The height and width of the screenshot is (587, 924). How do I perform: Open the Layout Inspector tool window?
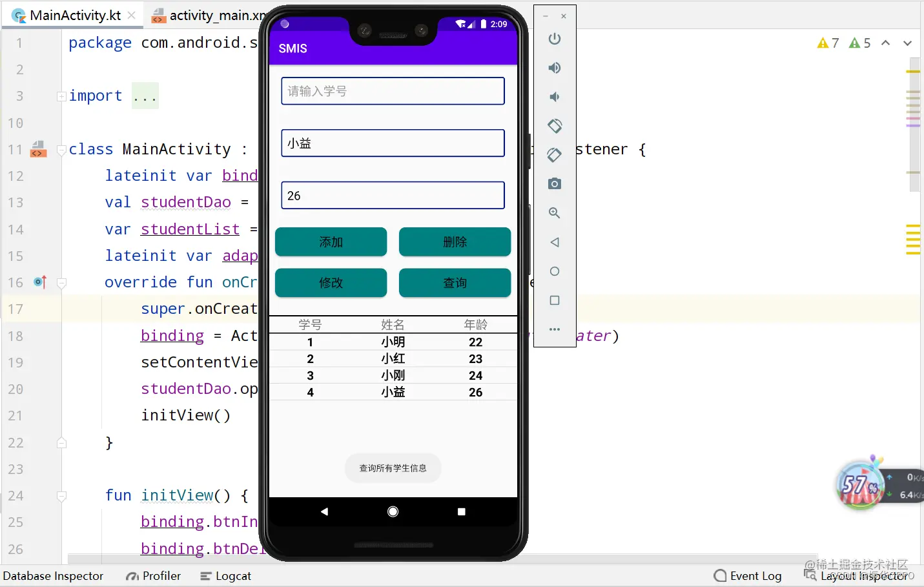click(x=856, y=575)
